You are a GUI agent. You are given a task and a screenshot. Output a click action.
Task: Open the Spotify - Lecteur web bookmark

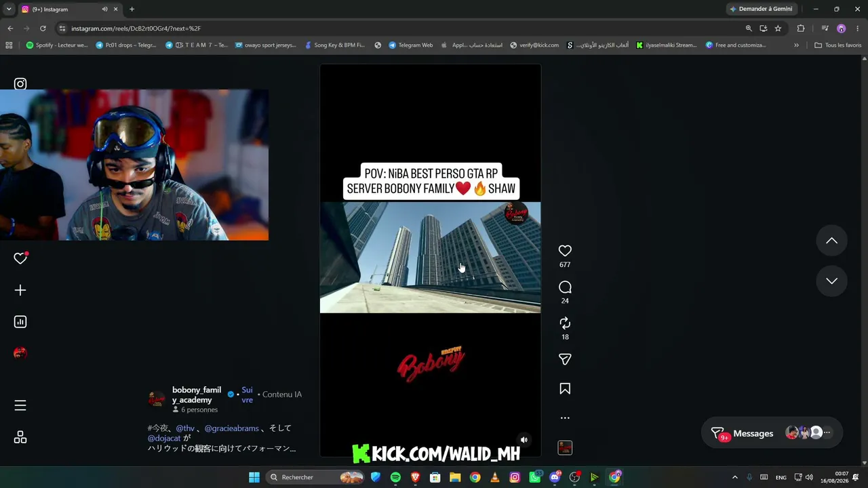[x=57, y=45]
